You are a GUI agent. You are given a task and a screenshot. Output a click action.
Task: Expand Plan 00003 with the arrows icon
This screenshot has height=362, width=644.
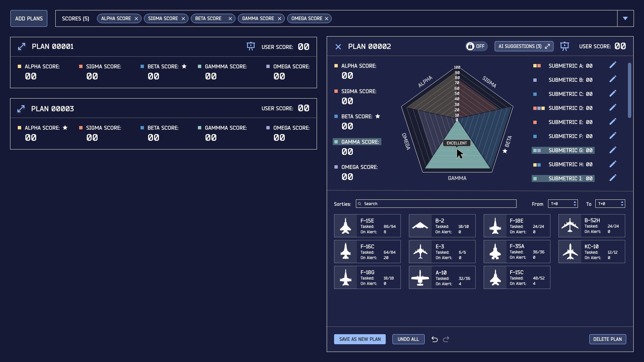21,109
